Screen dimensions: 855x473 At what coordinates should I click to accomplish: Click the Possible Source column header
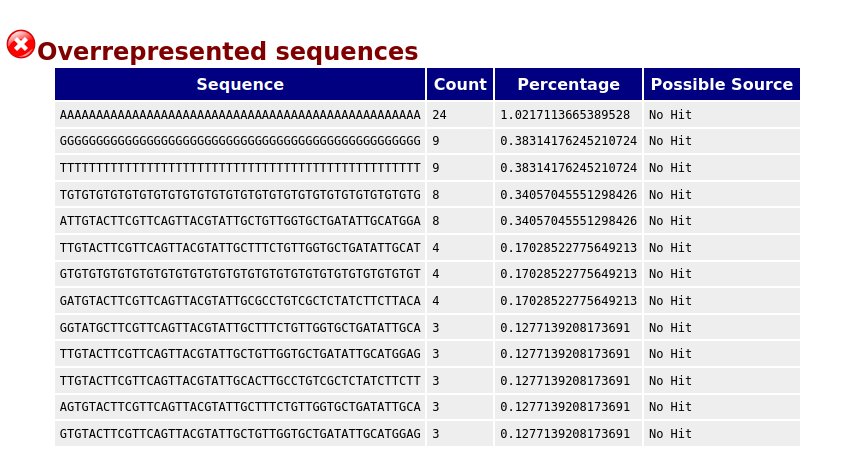pyautogui.click(x=721, y=84)
